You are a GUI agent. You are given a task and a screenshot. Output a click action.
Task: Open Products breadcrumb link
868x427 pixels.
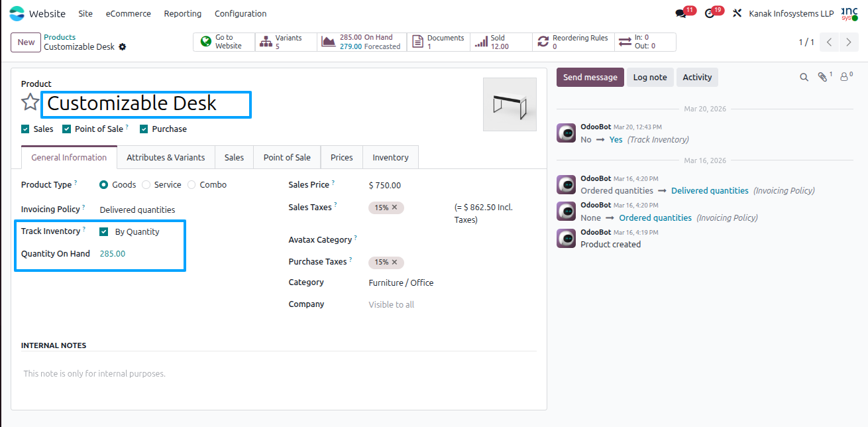pos(60,37)
